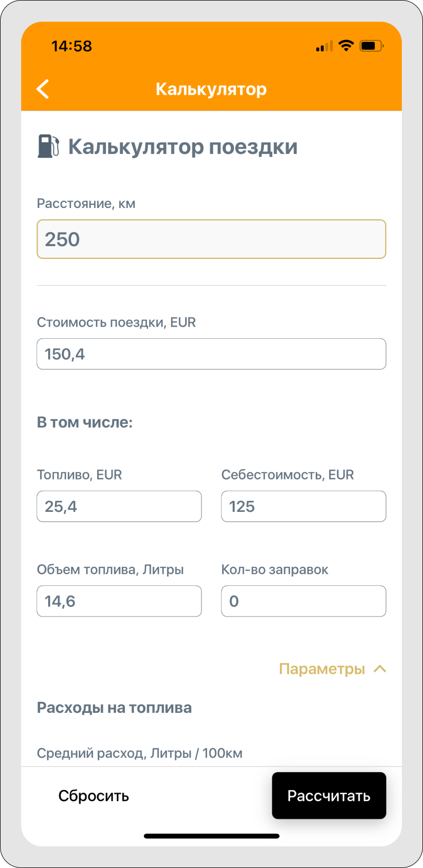Click the Кол-во заправок field
423x868 pixels.
coord(304,601)
